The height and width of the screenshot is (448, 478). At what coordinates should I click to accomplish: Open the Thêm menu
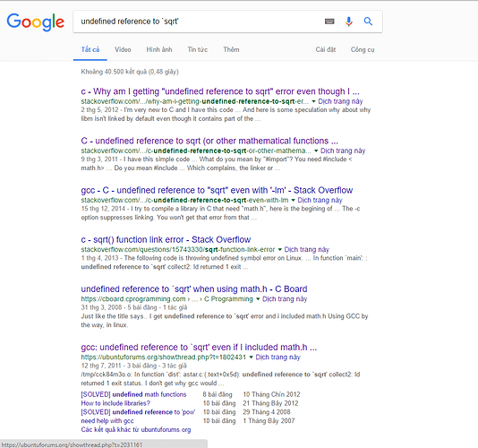231,50
